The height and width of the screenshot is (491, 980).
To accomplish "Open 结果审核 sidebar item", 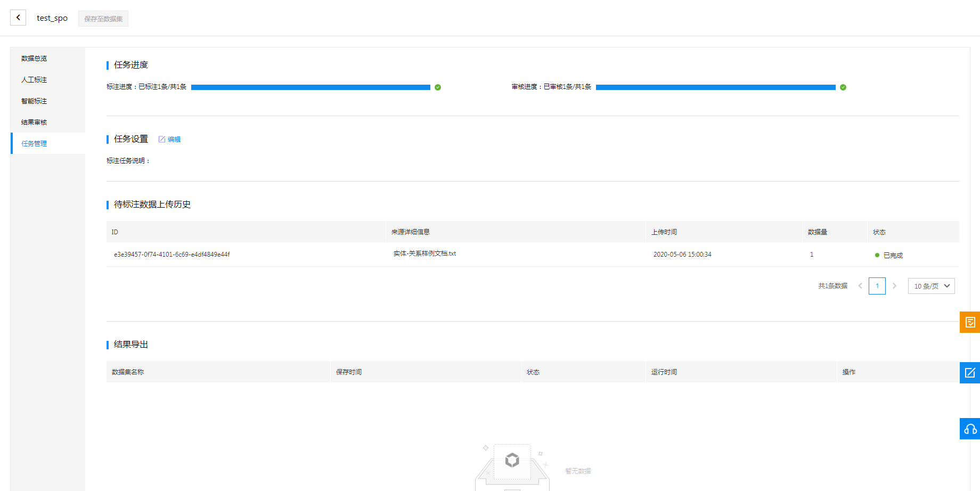I will 34,122.
